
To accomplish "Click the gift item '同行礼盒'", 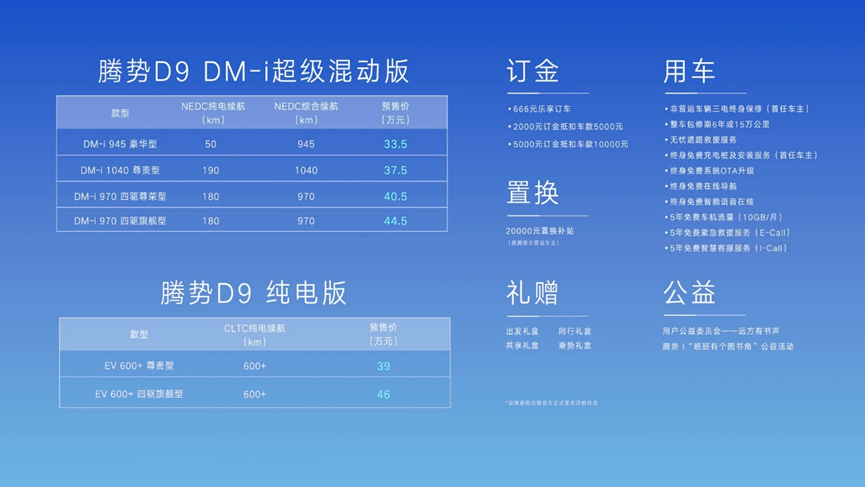I will (575, 331).
